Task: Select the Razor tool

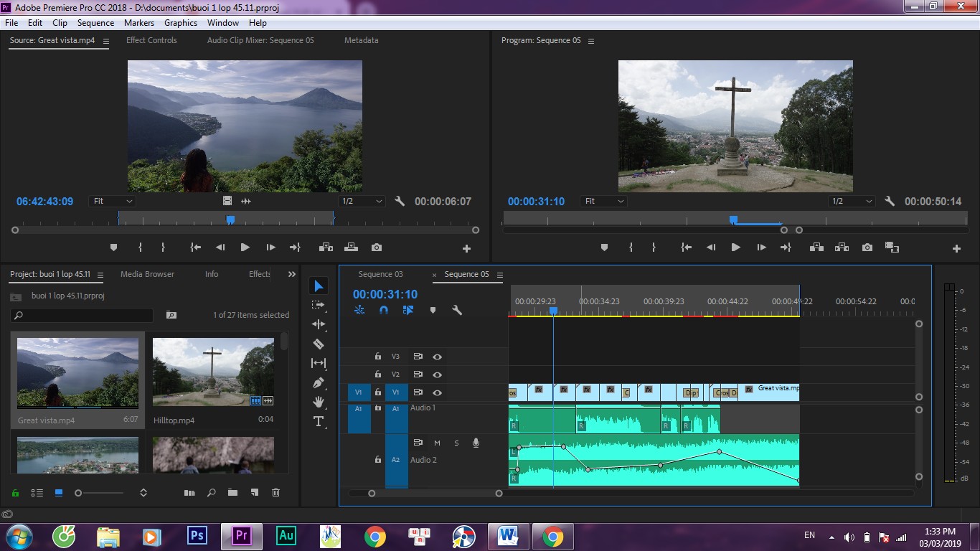Action: (319, 344)
